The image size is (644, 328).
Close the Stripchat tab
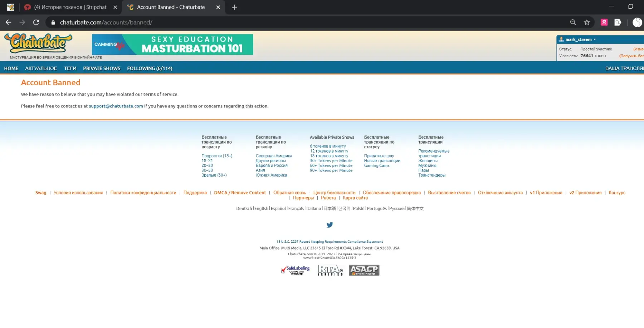point(115,7)
